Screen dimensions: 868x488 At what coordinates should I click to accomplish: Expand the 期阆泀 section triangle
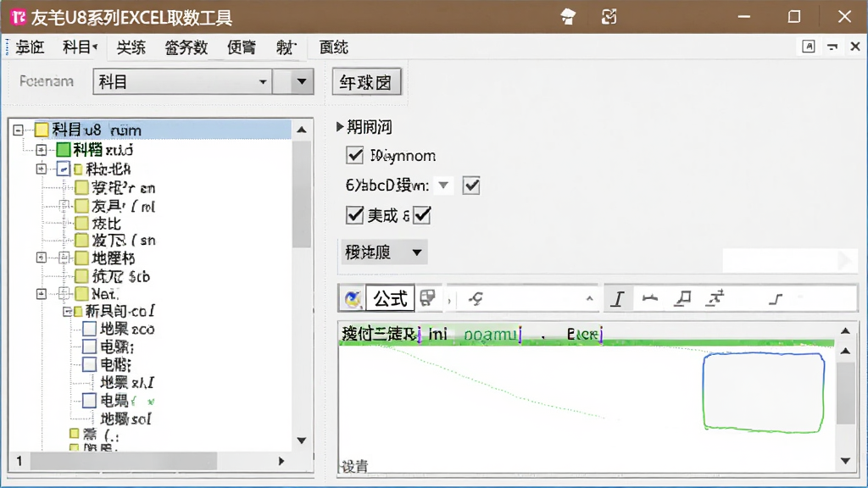coord(340,127)
